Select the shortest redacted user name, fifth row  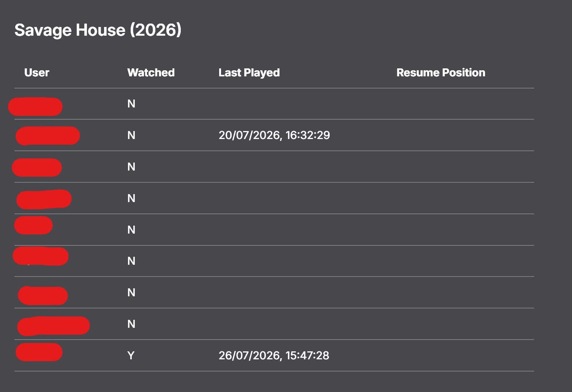pos(33,226)
